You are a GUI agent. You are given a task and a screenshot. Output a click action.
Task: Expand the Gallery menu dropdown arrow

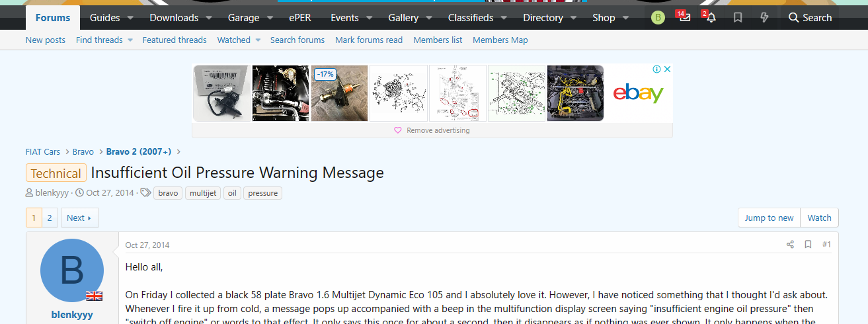coord(430,18)
